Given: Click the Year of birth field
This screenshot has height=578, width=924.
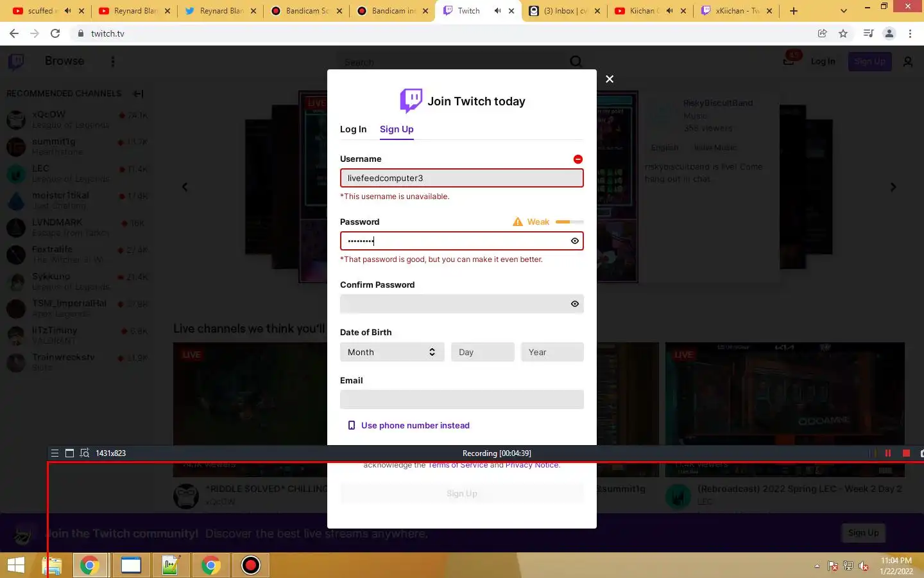Looking at the screenshot, I should click(x=552, y=352).
